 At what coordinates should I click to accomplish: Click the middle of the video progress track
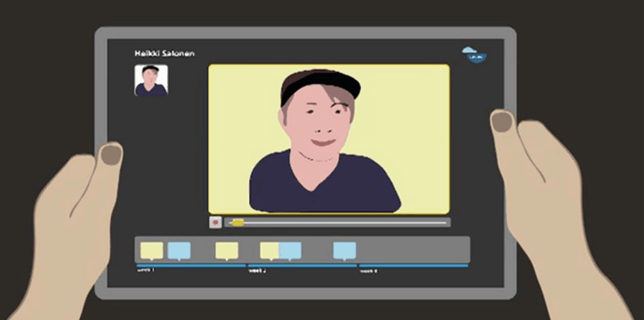click(x=338, y=223)
